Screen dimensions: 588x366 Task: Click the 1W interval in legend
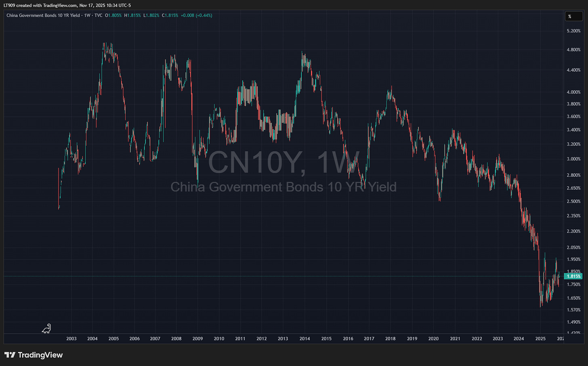tap(87, 15)
